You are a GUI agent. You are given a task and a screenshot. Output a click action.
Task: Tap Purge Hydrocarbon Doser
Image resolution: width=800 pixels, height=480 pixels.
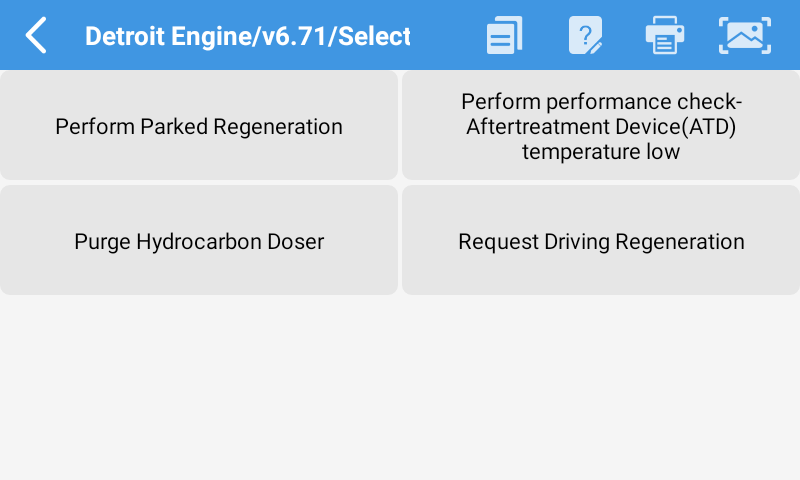click(199, 241)
